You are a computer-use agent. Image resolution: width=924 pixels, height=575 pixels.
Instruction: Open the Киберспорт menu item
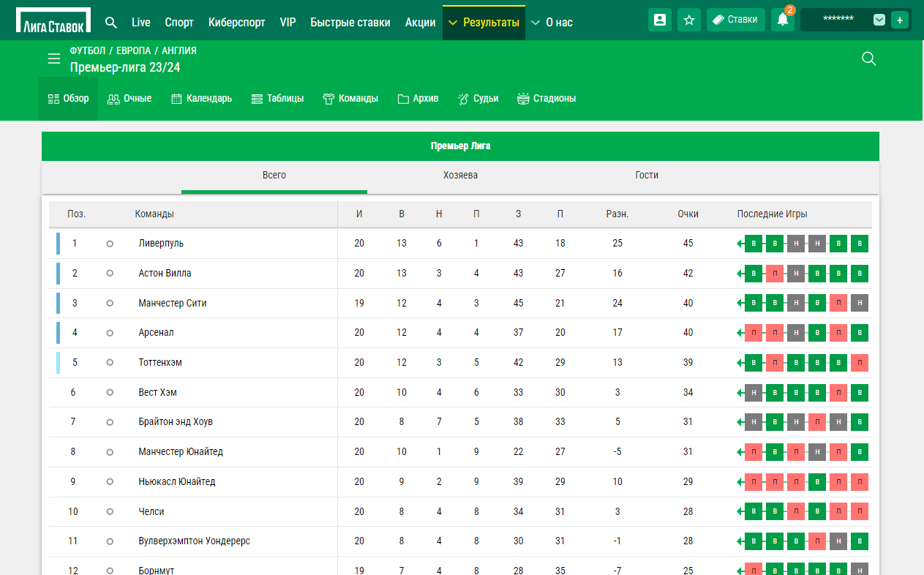pos(237,23)
